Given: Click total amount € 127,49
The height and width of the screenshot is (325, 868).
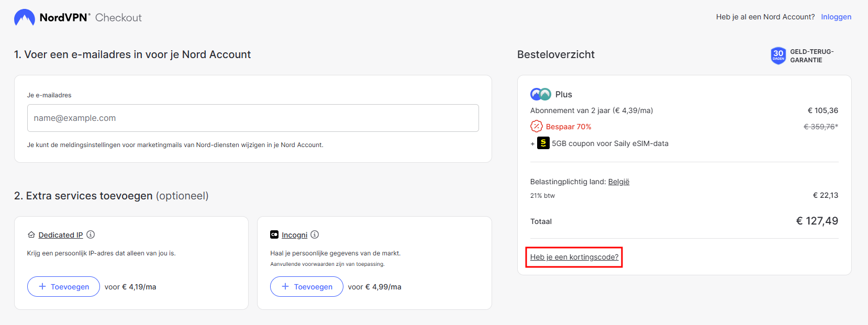Looking at the screenshot, I should tap(817, 221).
